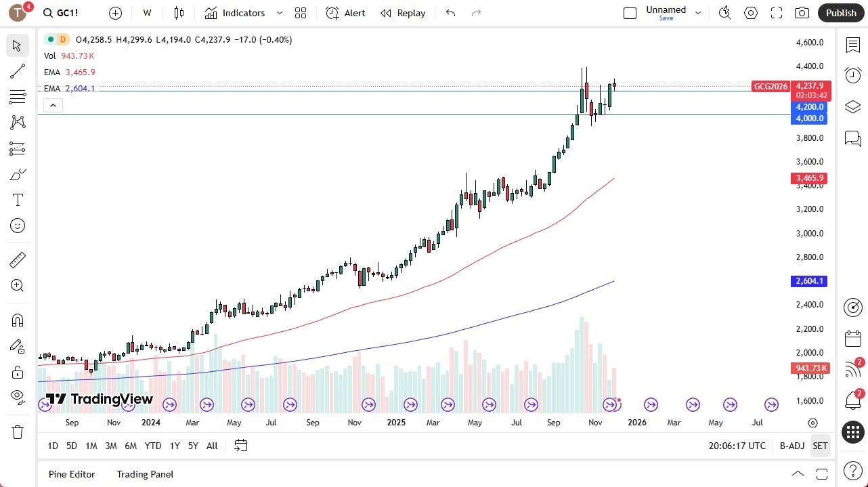Select the Trend Line drawing tool

[x=17, y=71]
